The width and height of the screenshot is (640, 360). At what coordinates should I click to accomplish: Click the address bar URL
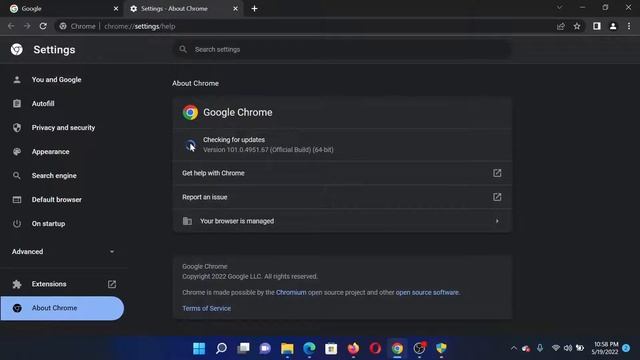140,26
